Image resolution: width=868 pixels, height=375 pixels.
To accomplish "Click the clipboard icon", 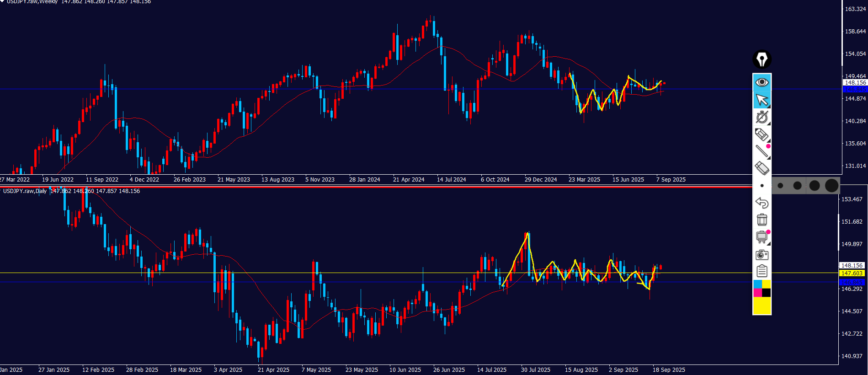I will point(761,271).
